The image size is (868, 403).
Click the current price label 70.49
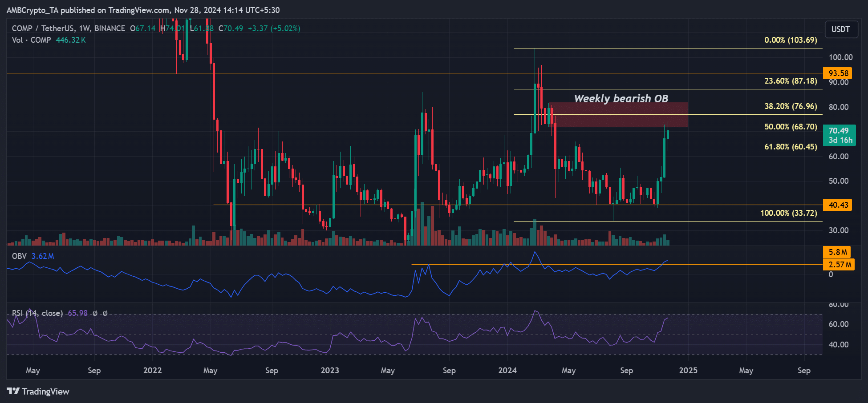839,135
